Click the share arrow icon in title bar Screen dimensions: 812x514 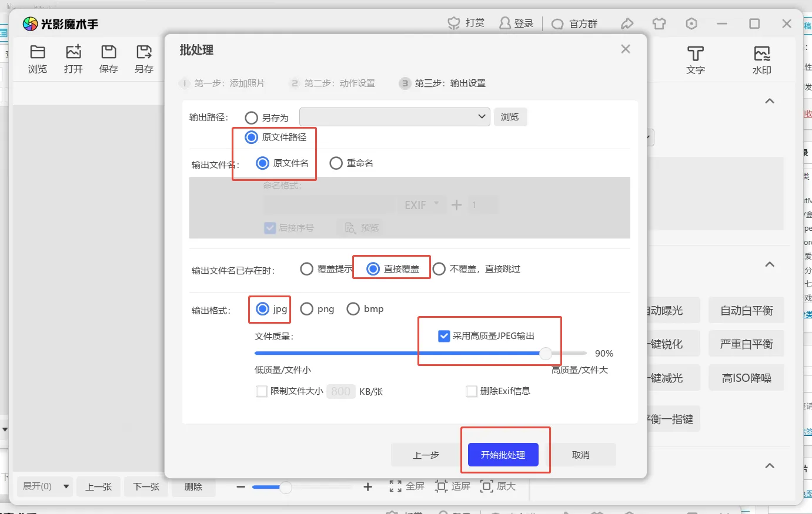627,23
